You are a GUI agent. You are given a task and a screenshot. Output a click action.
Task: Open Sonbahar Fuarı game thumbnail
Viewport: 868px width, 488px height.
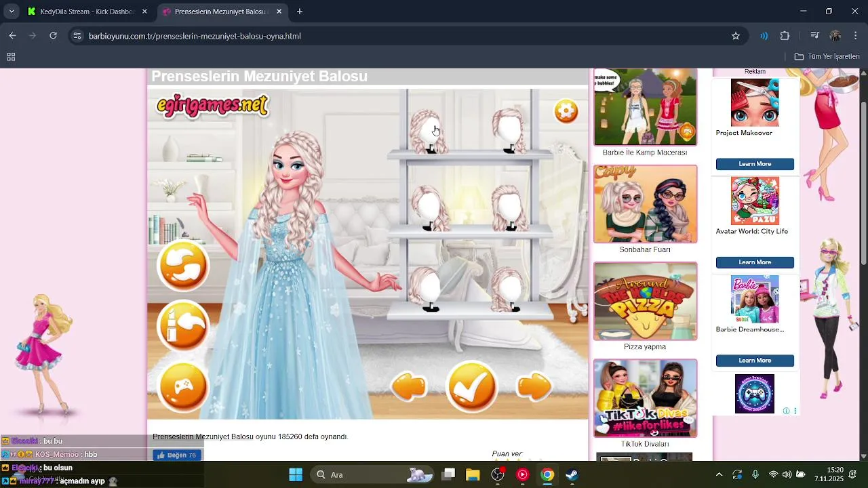645,204
